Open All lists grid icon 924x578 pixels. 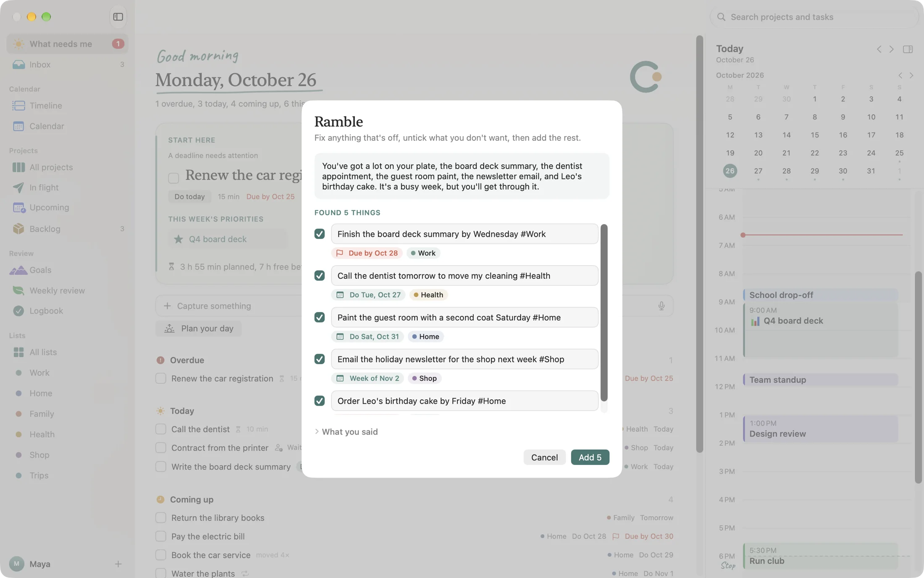point(18,352)
